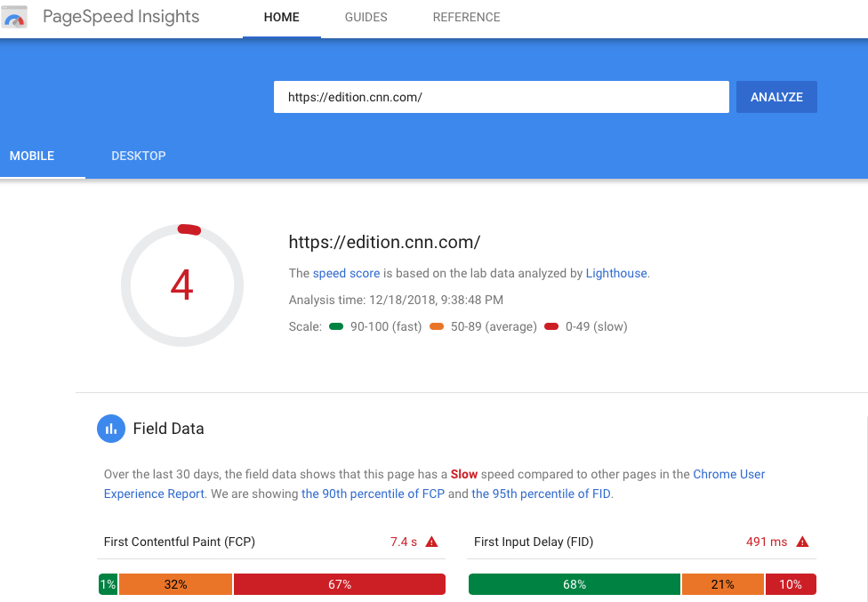Click the PageSpeed Insights speedometer logo
This screenshot has width=868, height=602.
click(x=14, y=17)
